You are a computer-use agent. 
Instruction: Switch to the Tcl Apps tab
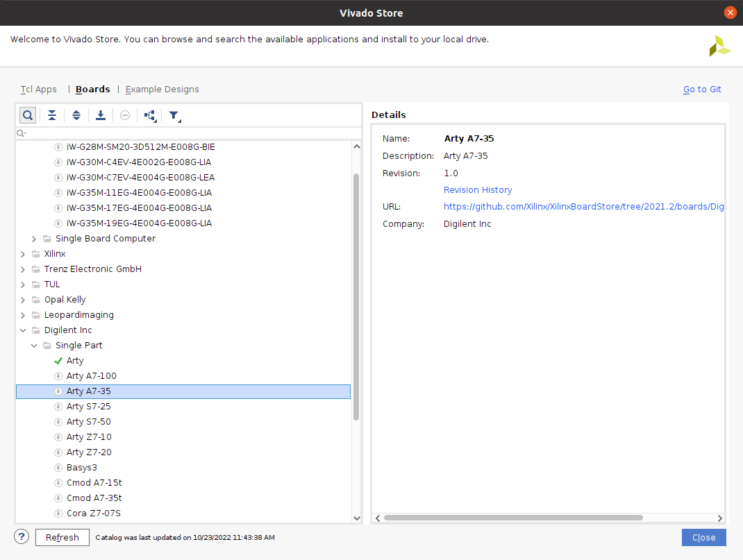(39, 90)
